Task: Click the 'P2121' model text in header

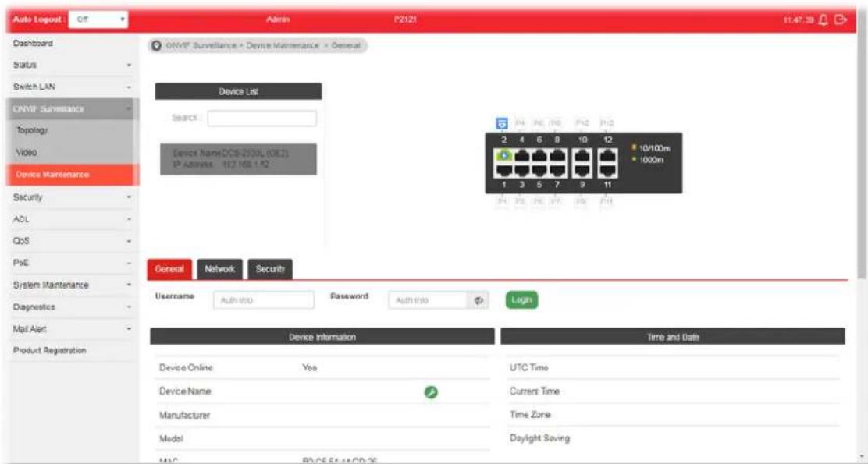Action: click(x=405, y=19)
